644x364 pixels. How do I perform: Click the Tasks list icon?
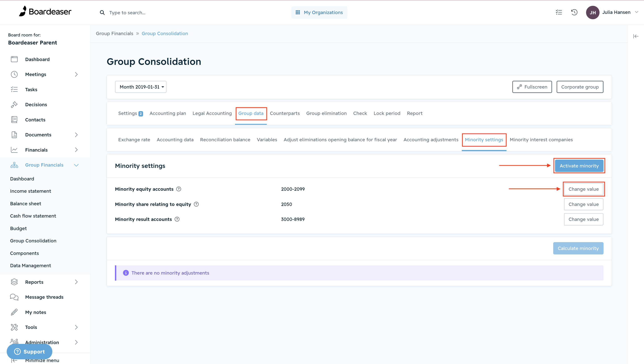click(x=14, y=89)
